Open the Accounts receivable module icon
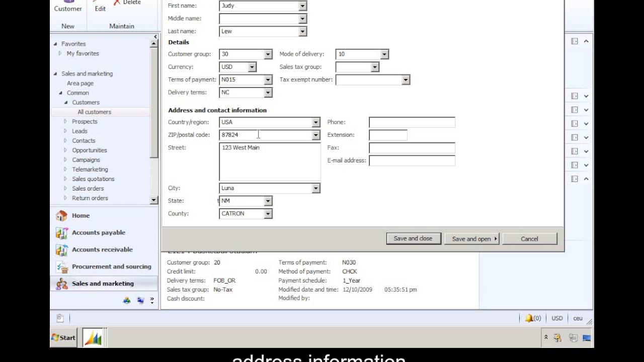The width and height of the screenshot is (644, 362). [61, 250]
